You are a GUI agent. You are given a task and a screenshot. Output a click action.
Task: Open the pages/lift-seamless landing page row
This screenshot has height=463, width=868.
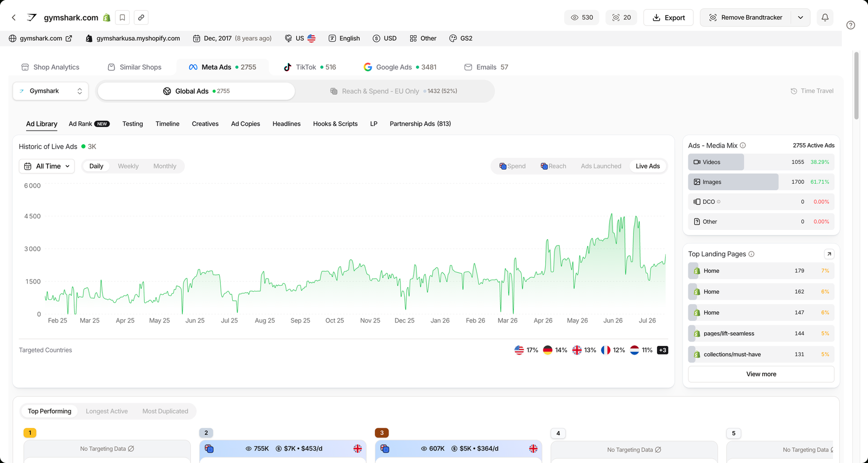(x=761, y=333)
